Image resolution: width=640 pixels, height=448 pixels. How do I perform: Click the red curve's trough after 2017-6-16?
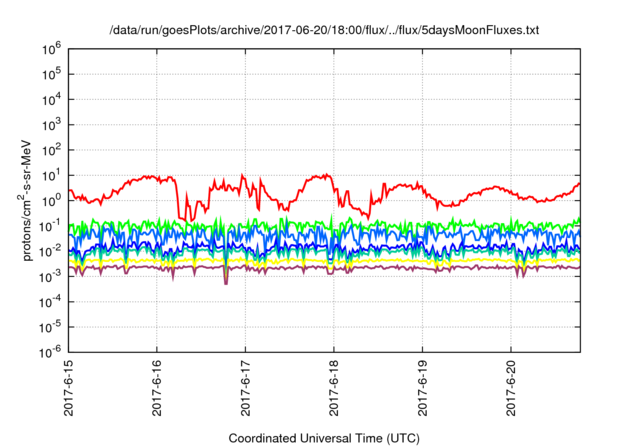pyautogui.click(x=187, y=219)
